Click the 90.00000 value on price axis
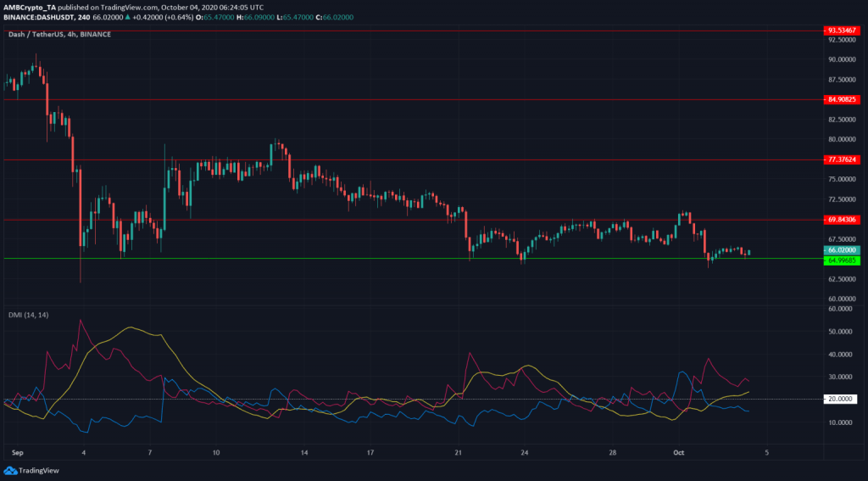868x481 pixels. click(843, 59)
